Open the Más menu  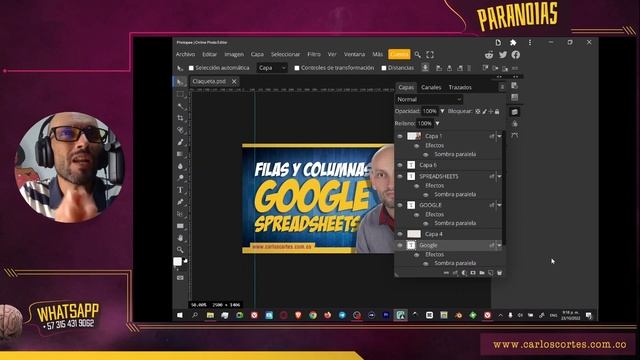click(378, 54)
